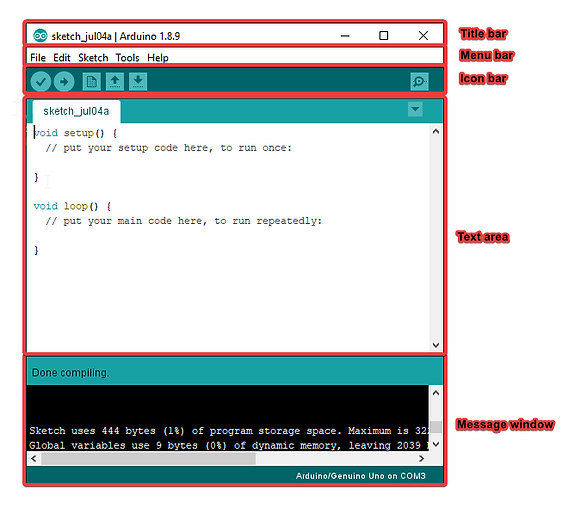Click editor scrollbar down arrow

click(x=436, y=345)
